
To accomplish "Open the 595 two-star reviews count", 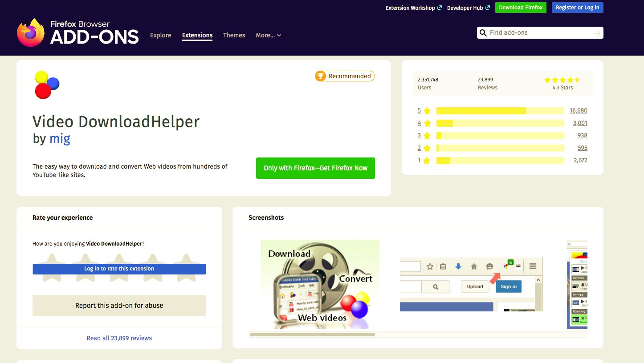I will click(x=583, y=148).
